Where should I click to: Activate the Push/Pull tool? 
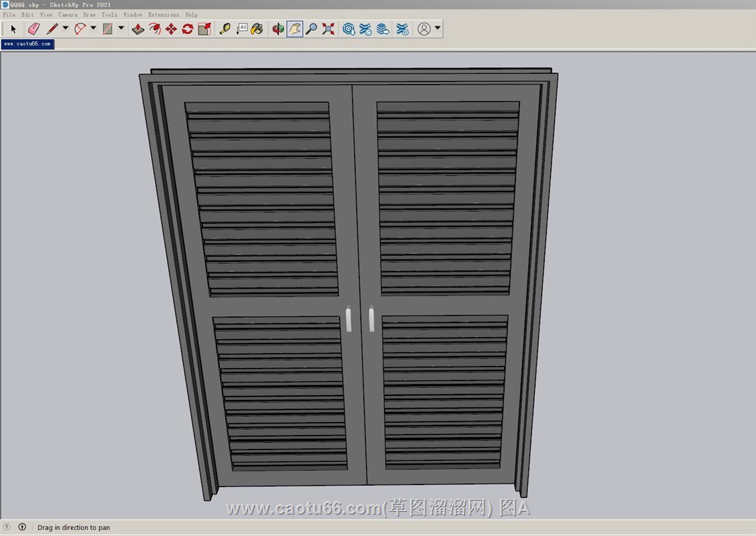138,29
